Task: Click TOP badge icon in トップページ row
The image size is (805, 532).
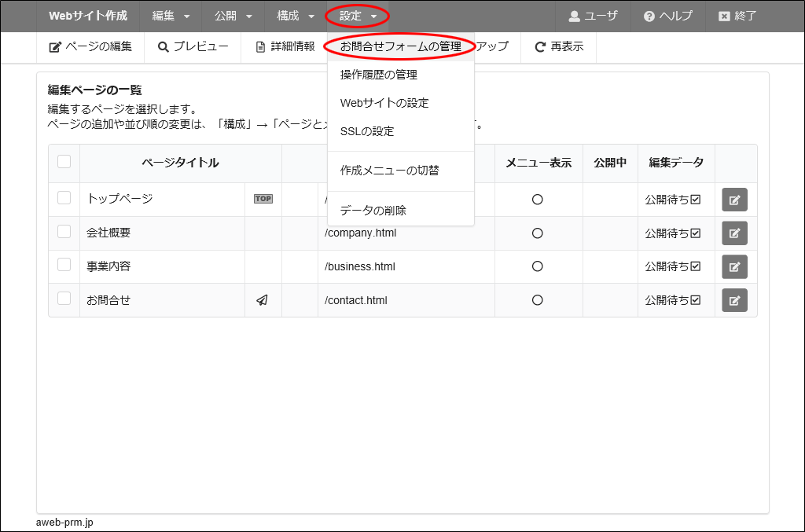Action: pyautogui.click(x=263, y=199)
